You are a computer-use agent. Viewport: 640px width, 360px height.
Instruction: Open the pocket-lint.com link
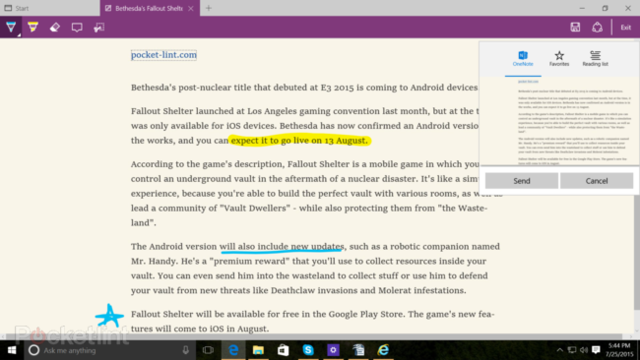click(x=164, y=55)
